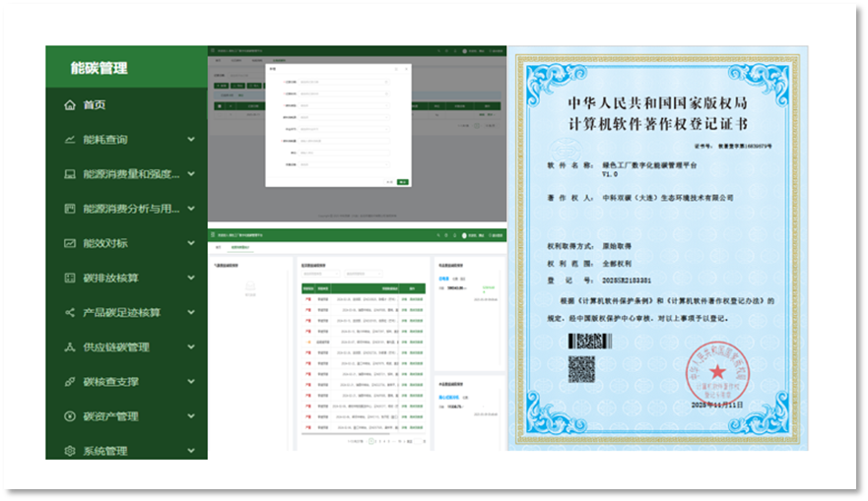This screenshot has height=501, width=868.
Task: Click the green confirm button in dialog
Action: coord(403,181)
